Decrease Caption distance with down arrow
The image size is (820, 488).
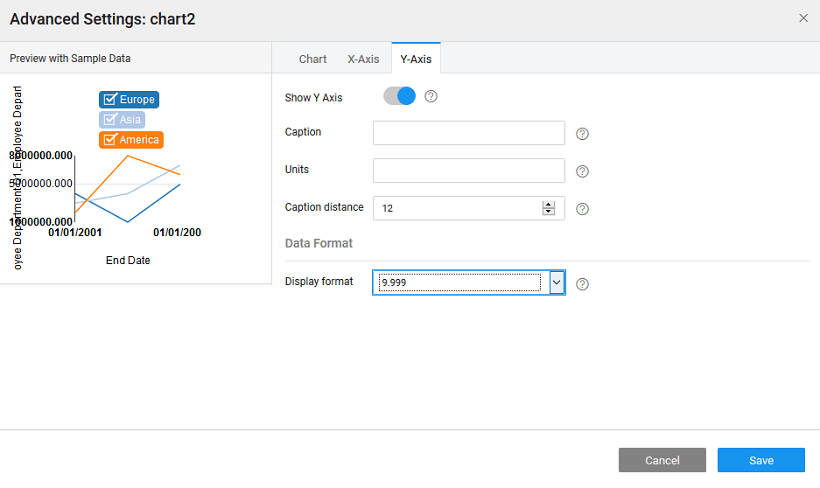click(548, 212)
